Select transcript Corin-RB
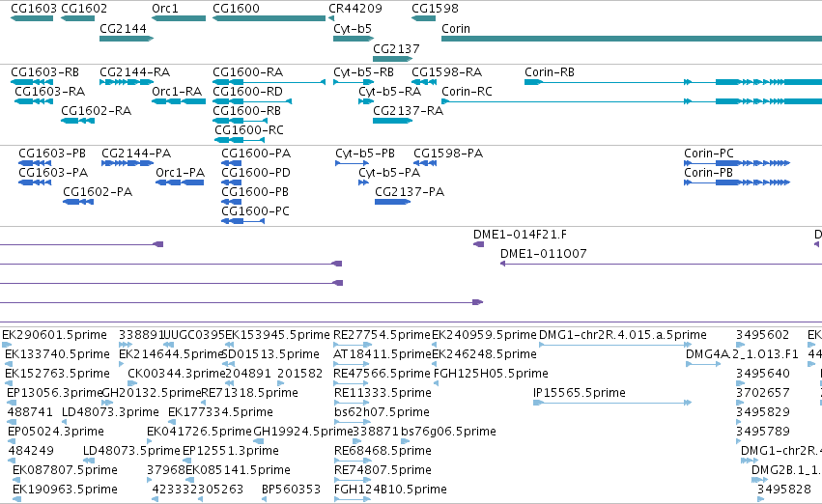822x504 pixels. coord(673,82)
